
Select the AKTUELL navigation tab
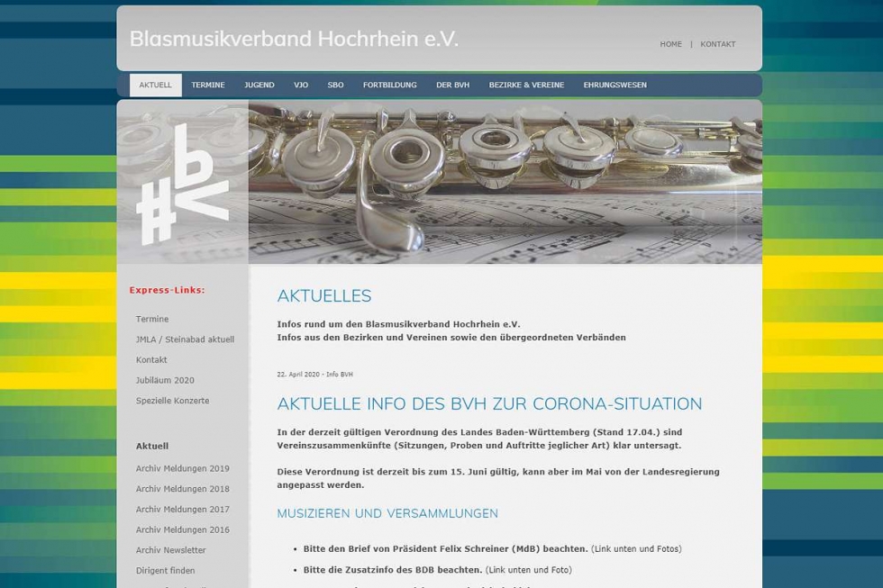(155, 85)
